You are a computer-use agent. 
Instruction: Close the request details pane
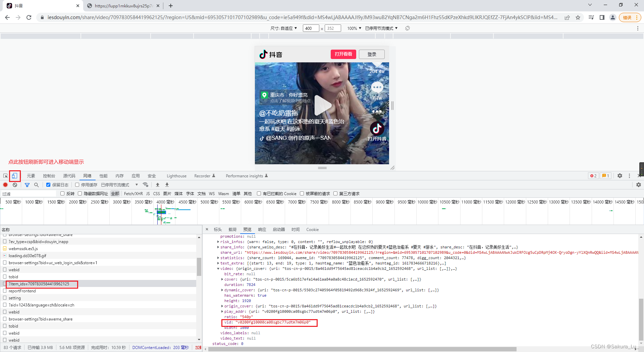207,229
